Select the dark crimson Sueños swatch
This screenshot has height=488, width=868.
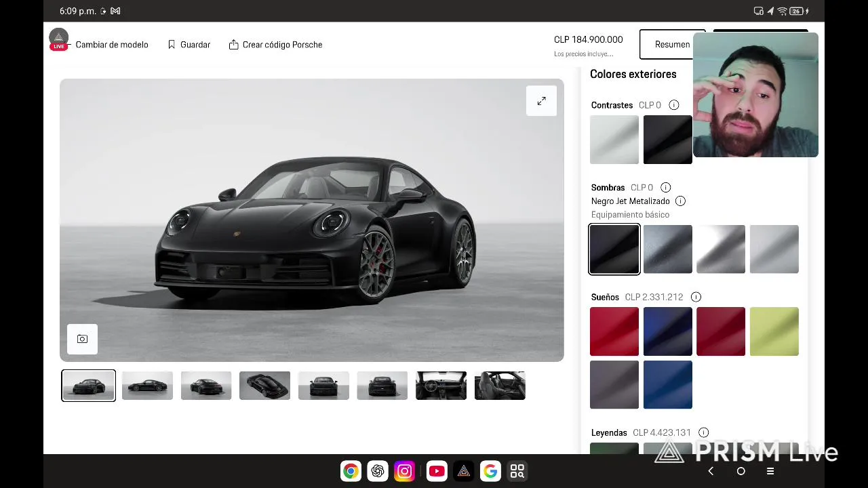point(721,331)
